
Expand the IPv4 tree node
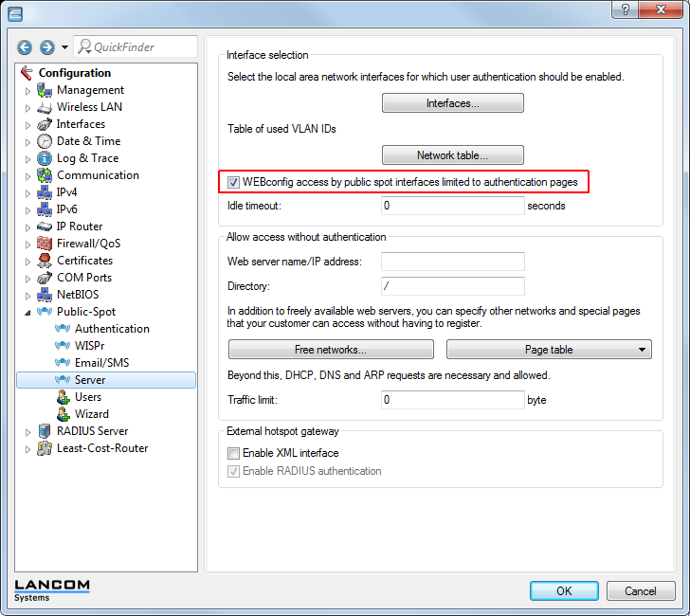pyautogui.click(x=28, y=192)
